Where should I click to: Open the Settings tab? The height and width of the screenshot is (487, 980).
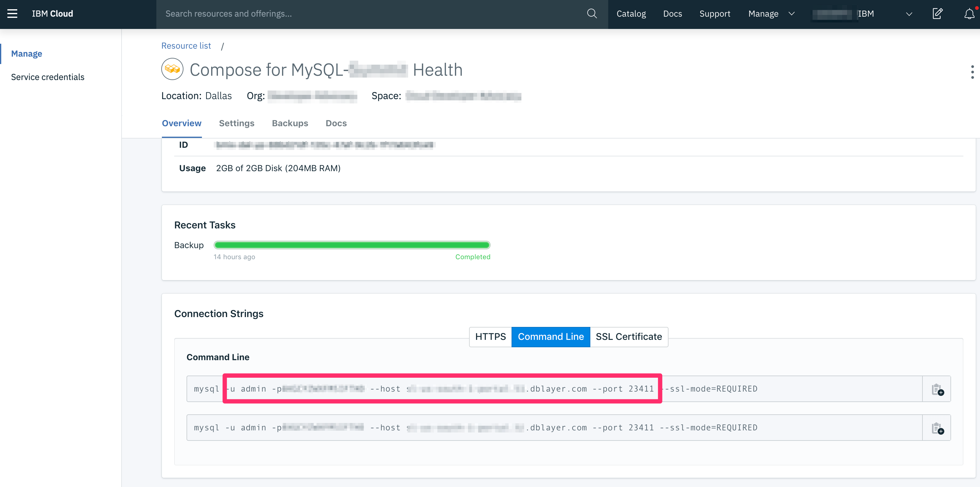tap(236, 123)
